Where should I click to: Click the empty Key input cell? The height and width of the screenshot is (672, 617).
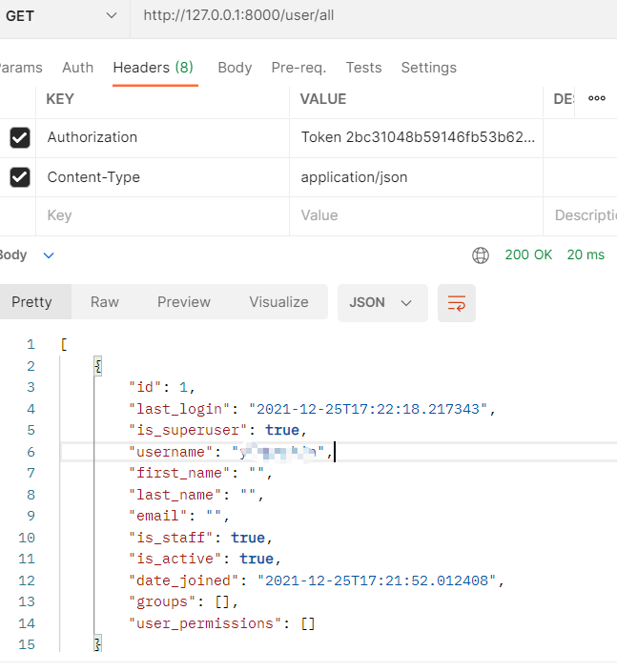click(x=162, y=216)
